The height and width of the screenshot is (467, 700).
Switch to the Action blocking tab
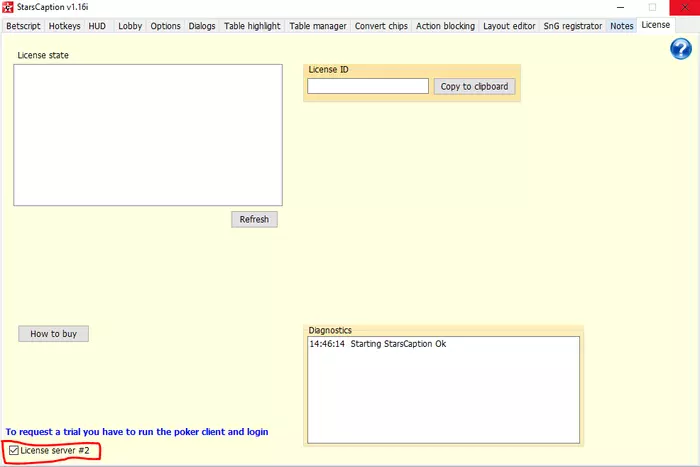[x=446, y=26]
